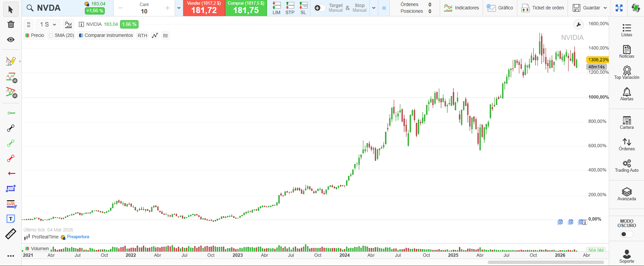Viewport: 644px width, 266px height.
Task: Click the trash delete-drawings icon
Action: [11, 24]
